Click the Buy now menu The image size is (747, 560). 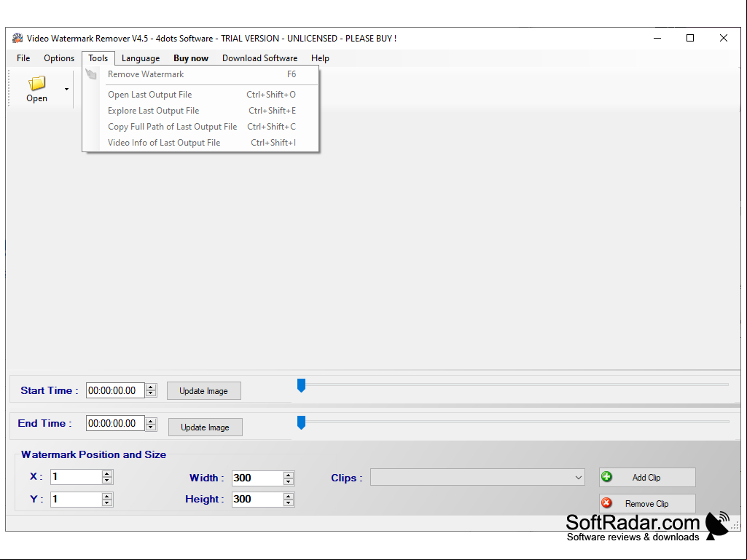(x=190, y=58)
